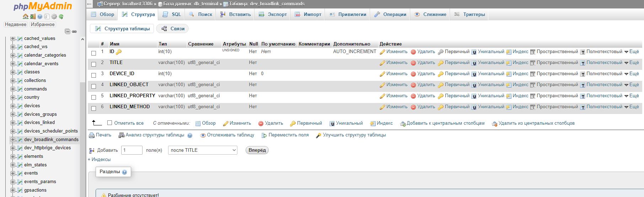Screen dimensions: 644x197
Task: Click top-left navigation panel collapse arrow
Action: 90,4
